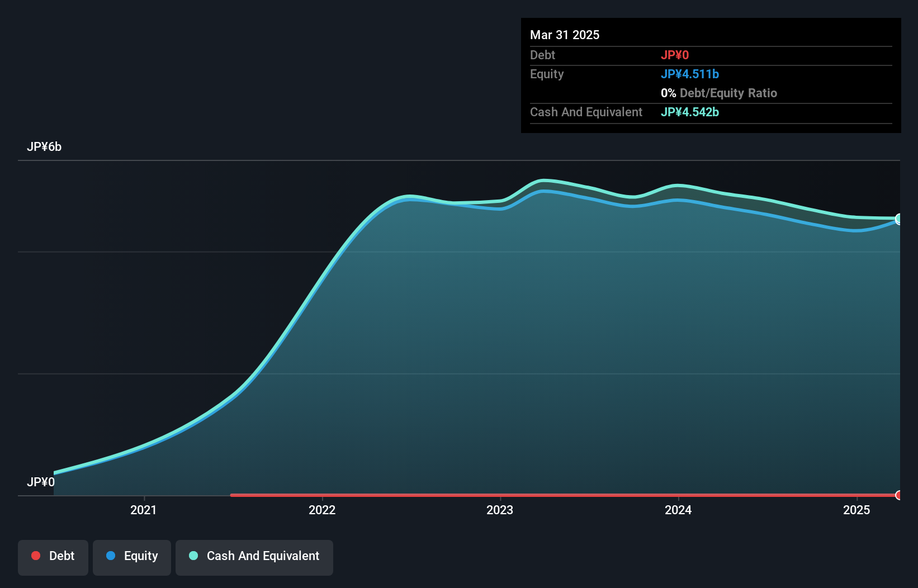Click the JP¥4.542b cash value
Screen dimensions: 918x588
point(690,112)
